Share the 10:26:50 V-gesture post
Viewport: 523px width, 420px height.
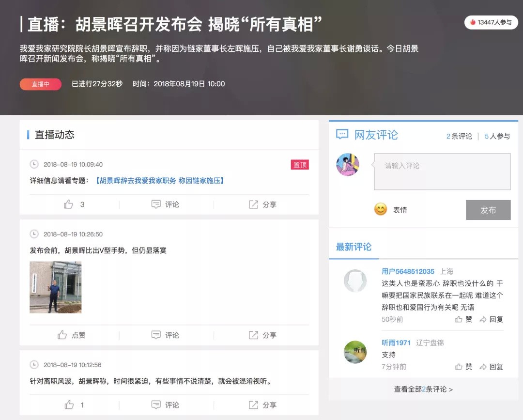pyautogui.click(x=262, y=335)
